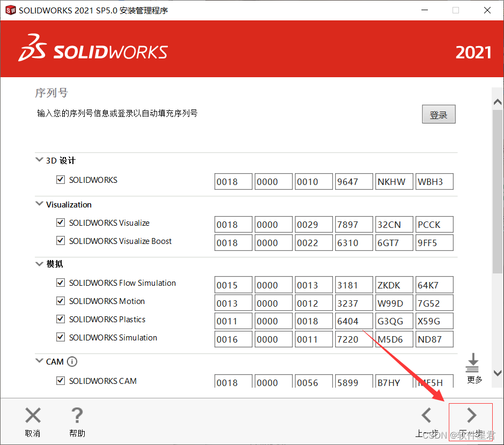Screen dimensions: 504x445
Task: Click Visualize serial field containing PCCK
Action: pos(434,224)
